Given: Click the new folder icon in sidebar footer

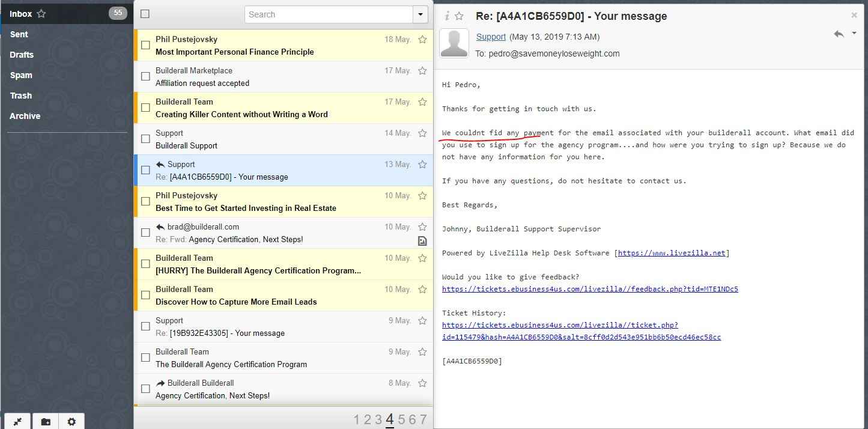Looking at the screenshot, I should (46, 422).
